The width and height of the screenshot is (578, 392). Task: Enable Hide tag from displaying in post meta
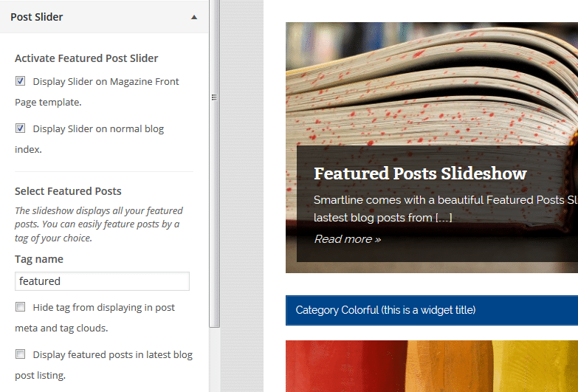click(x=20, y=306)
